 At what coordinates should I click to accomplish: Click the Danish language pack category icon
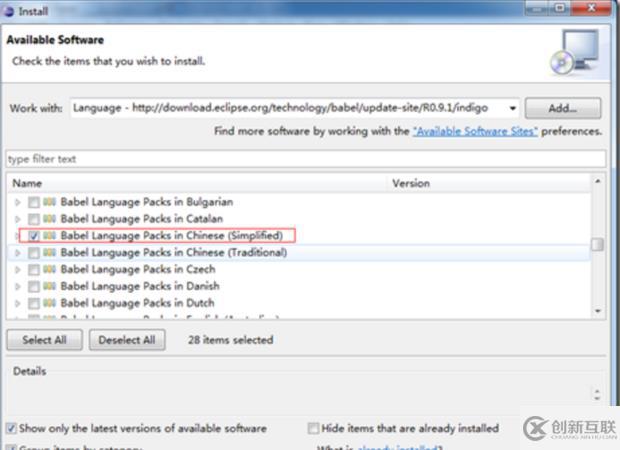[x=49, y=286]
